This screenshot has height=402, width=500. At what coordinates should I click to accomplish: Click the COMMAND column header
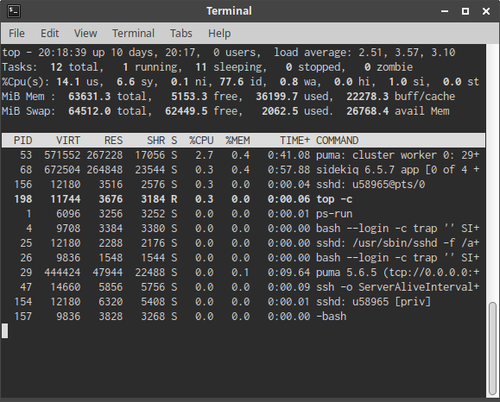click(337, 140)
